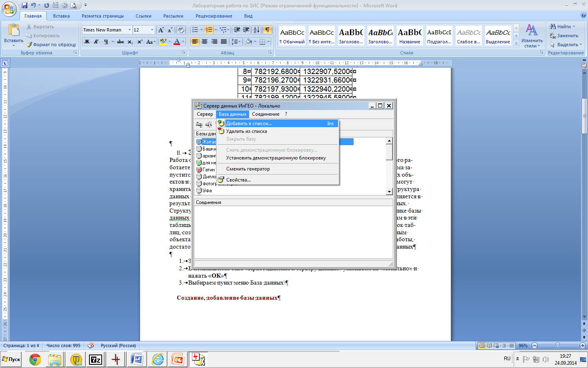Toggle justify alignment button
The width and height of the screenshot is (588, 368).
(224, 42)
